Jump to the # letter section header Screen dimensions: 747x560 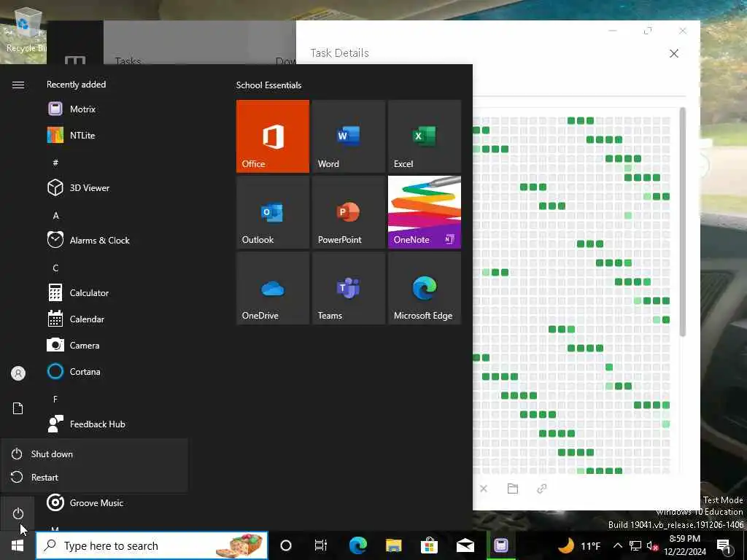click(x=55, y=163)
